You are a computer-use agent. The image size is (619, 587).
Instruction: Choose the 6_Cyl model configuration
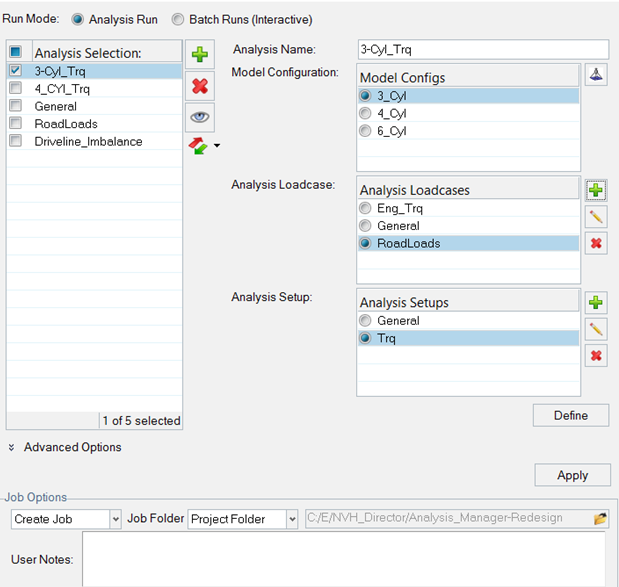366,131
